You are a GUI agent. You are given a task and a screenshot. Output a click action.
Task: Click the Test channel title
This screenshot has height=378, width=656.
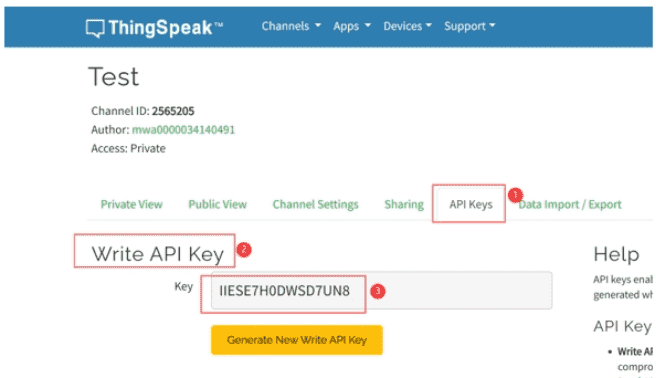coord(113,77)
